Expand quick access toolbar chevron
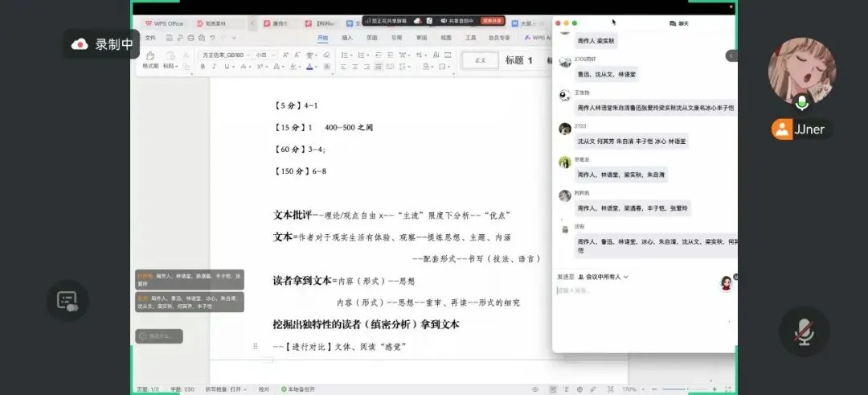 click(234, 38)
